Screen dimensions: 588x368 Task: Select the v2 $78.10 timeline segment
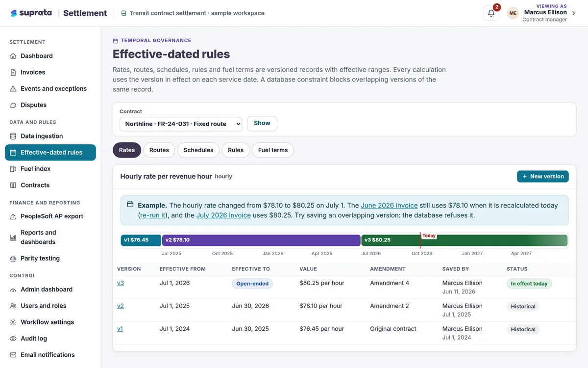(261, 240)
